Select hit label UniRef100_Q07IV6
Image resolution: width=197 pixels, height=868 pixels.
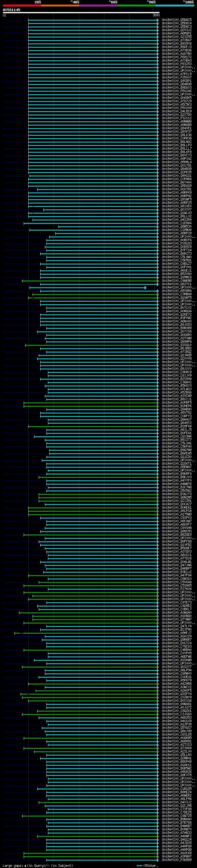[x=177, y=332]
